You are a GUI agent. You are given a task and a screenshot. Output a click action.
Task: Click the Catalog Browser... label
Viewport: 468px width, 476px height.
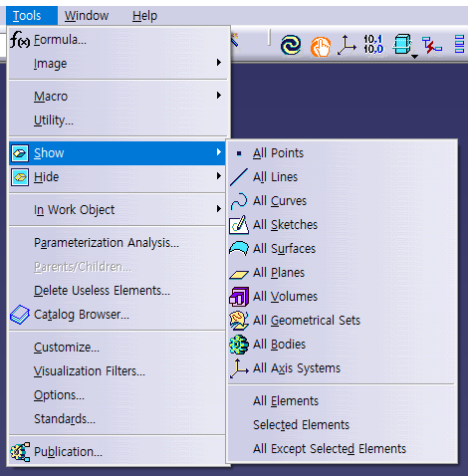[x=82, y=315]
